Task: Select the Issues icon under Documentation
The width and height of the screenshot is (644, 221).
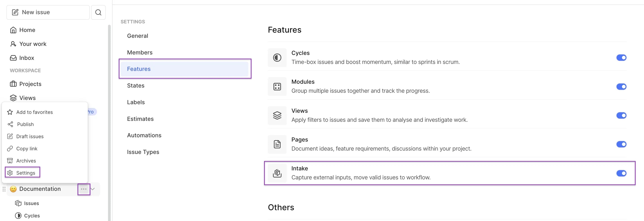Action: 18,203
